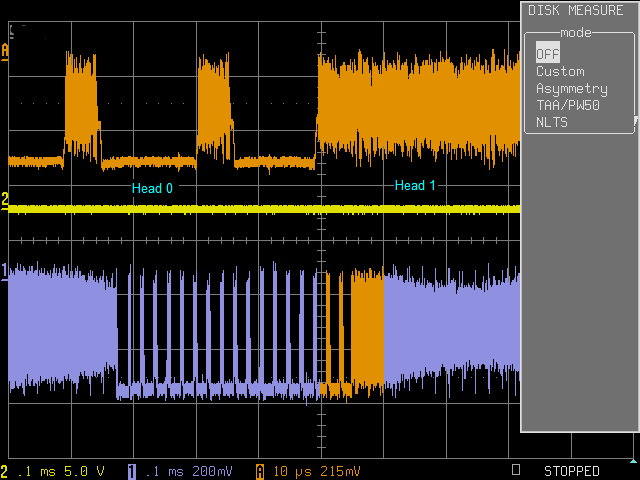
Task: Click the Head 0 annotation label
Action: coord(152,188)
